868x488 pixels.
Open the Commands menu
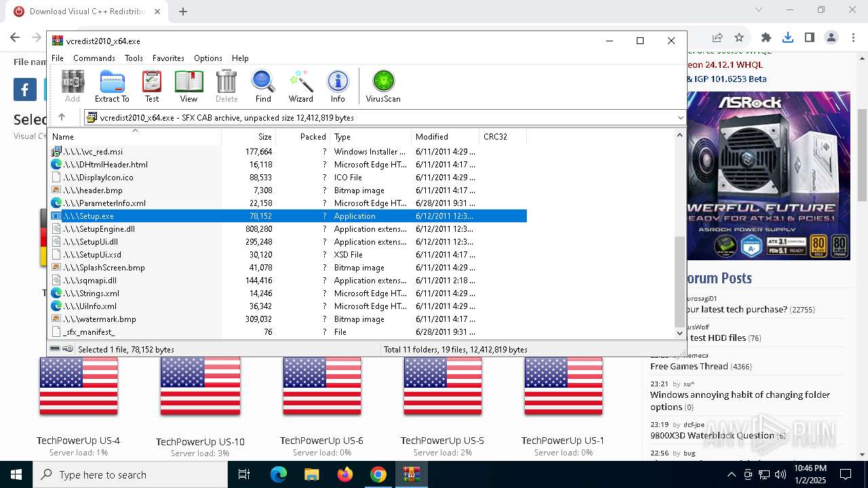[x=94, y=58]
